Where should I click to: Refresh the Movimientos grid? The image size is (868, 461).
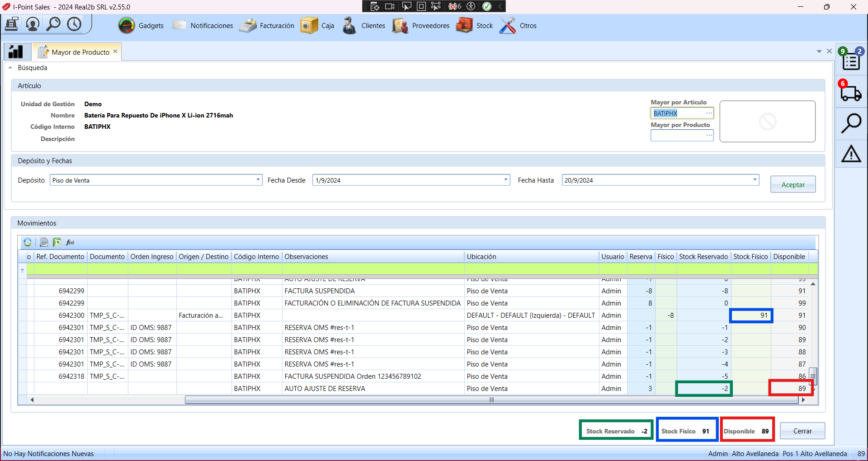coord(28,242)
